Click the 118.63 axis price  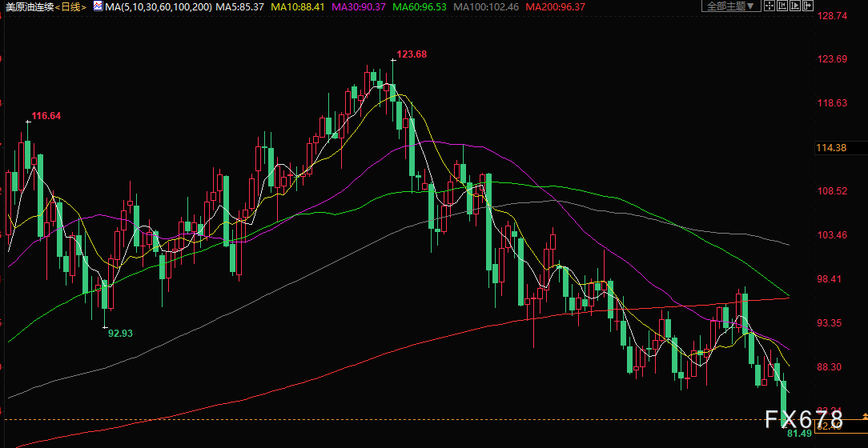(x=832, y=103)
